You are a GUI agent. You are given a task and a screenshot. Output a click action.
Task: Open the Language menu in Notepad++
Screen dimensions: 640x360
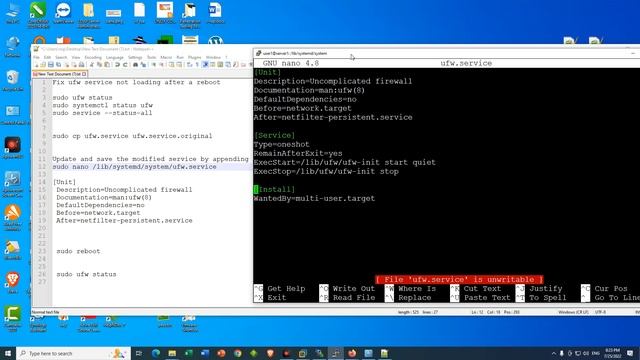coord(115,58)
